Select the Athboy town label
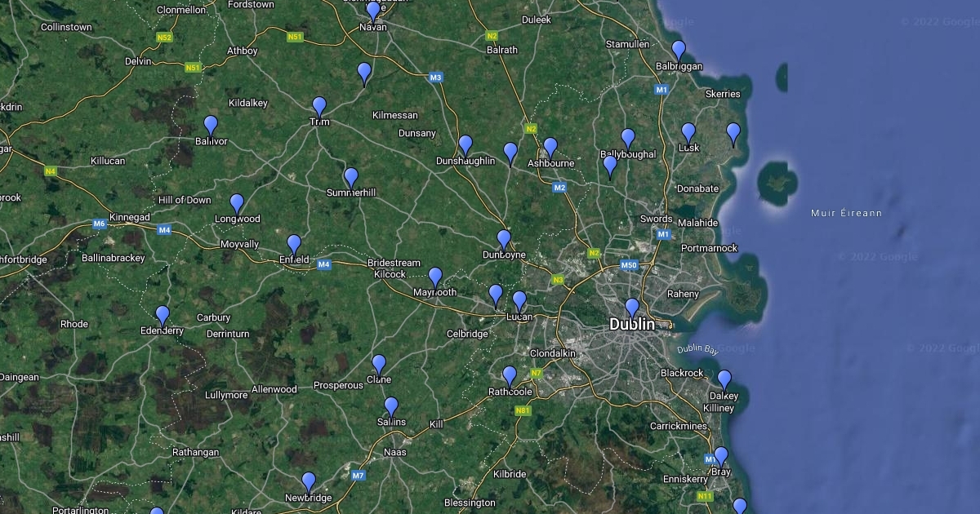This screenshot has width=980, height=514. tap(242, 51)
